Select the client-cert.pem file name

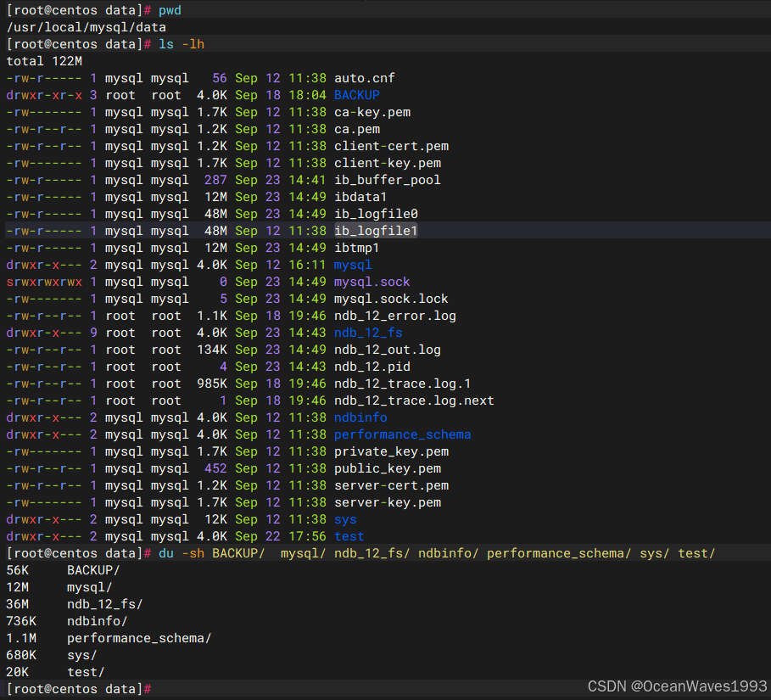point(391,146)
